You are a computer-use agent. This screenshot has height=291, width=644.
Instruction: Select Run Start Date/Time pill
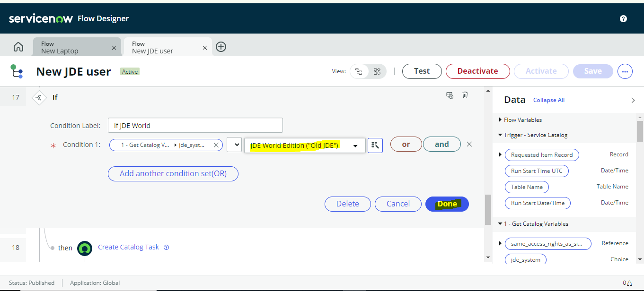pos(538,203)
